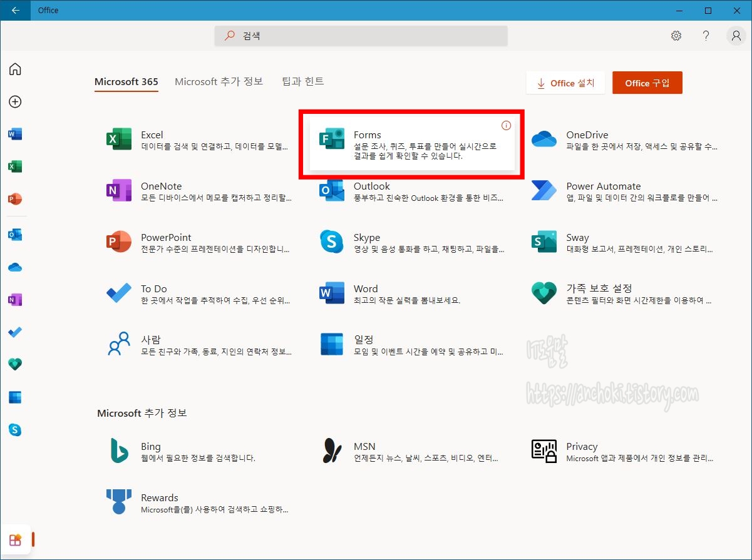Click the info icon on Forms card
This screenshot has width=752, height=560.
coord(506,126)
